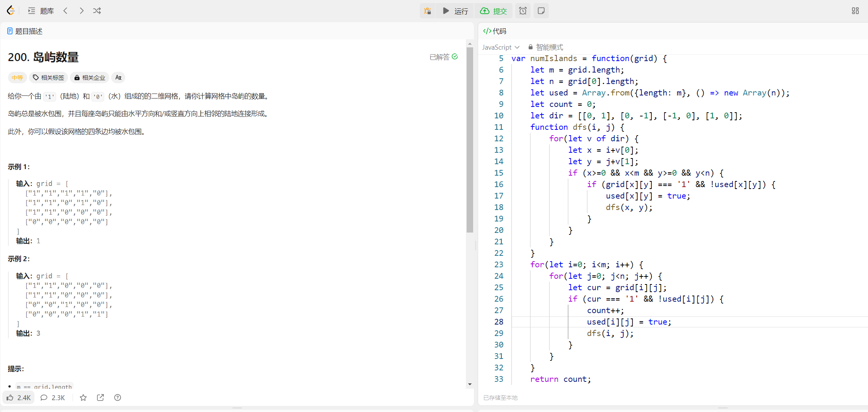Open the JavaScript language dropdown
868x412 pixels.
pos(501,47)
